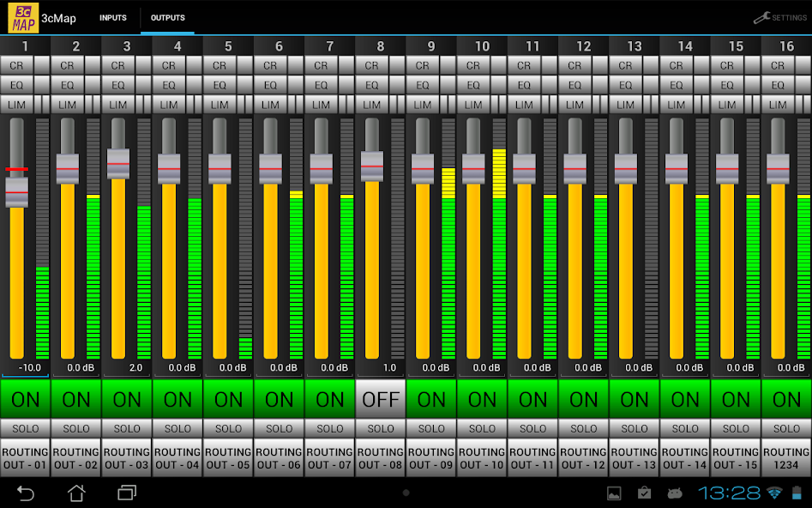Open Settings via the wrench icon

[x=779, y=17]
